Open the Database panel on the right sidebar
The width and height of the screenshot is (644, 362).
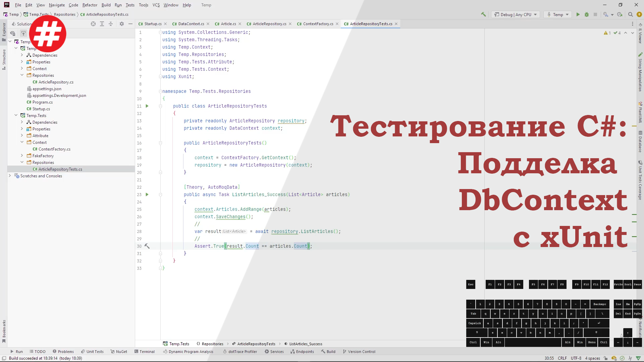640,141
